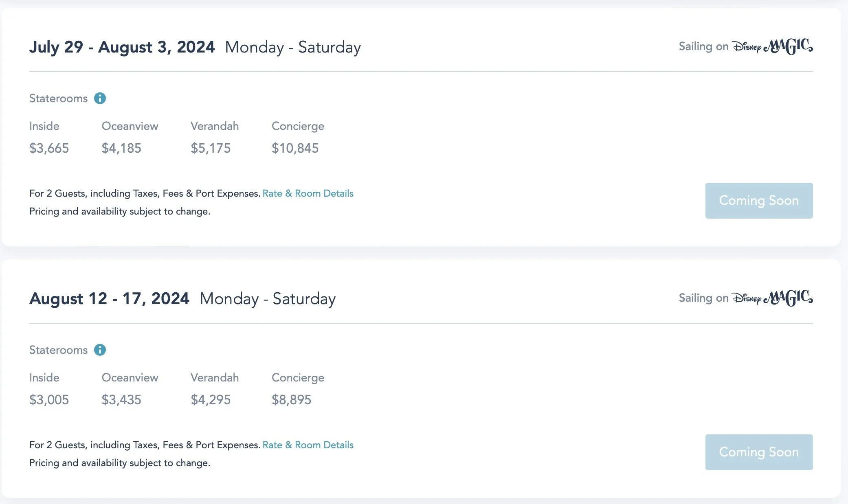The image size is (848, 504).
Task: Select the $3,005 Inside stateroom price
Action: click(49, 400)
